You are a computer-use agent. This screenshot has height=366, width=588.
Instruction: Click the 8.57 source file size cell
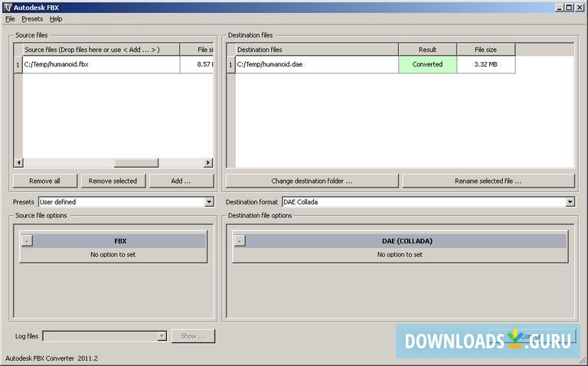(197, 64)
